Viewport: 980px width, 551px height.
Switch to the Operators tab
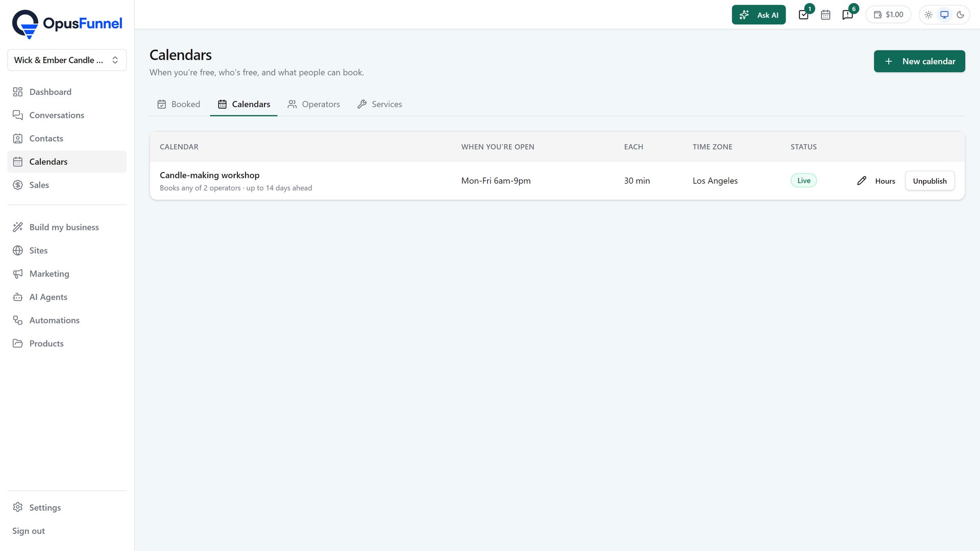pyautogui.click(x=313, y=105)
